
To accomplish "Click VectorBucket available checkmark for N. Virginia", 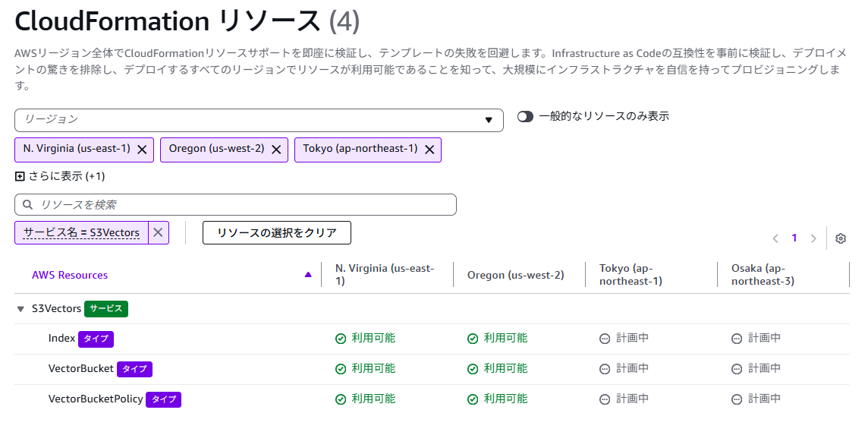I will [x=341, y=369].
